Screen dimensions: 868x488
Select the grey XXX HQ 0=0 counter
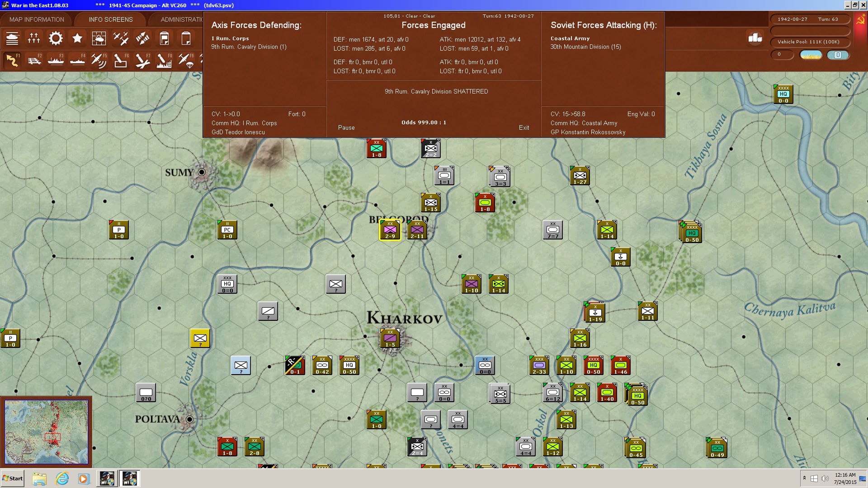[x=227, y=284]
